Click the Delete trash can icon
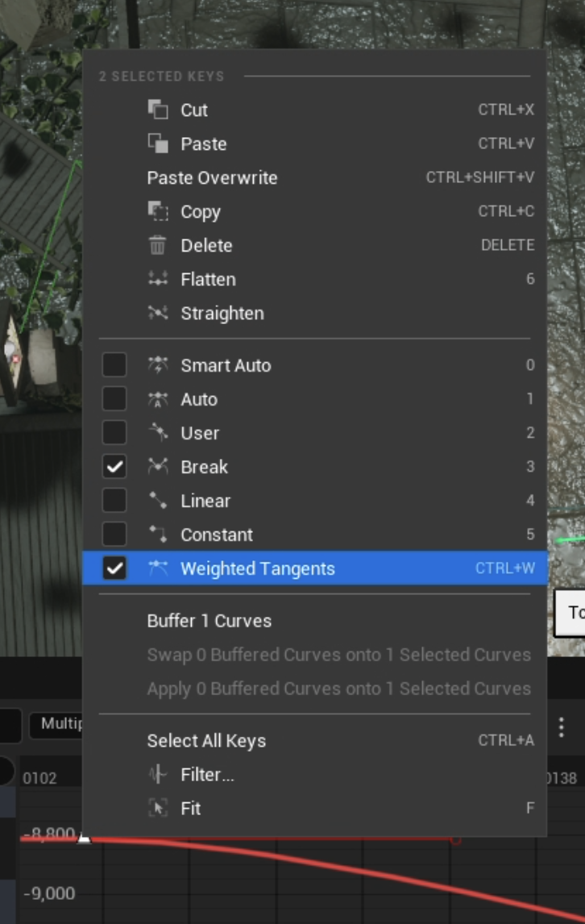585x924 pixels. click(x=158, y=245)
